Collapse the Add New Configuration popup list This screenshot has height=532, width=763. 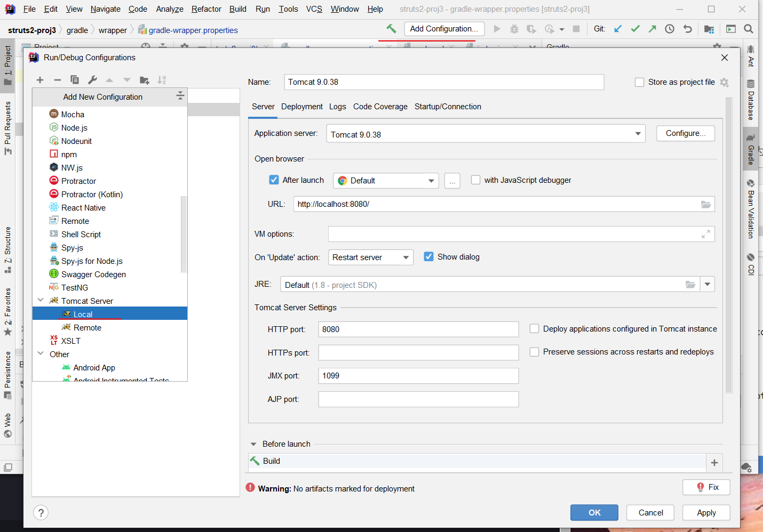click(180, 96)
